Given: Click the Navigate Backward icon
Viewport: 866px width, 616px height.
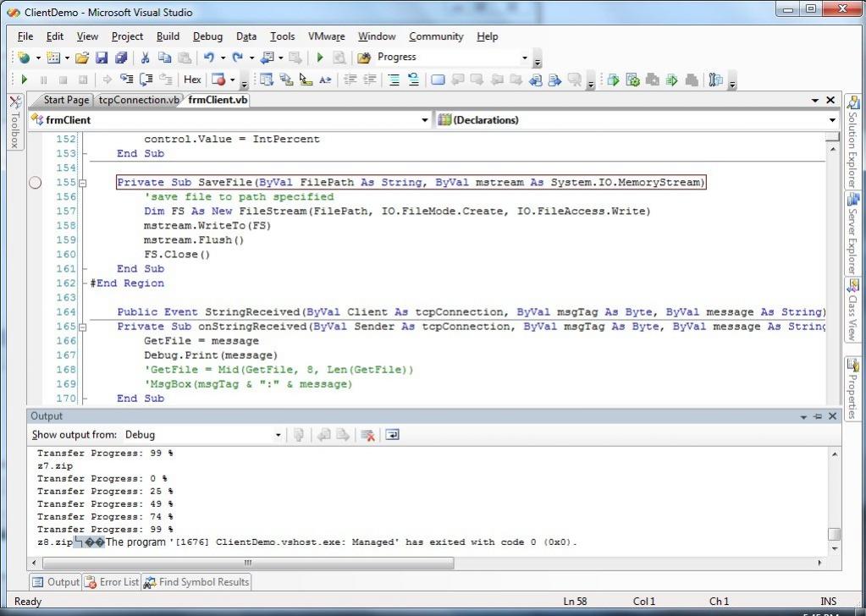Looking at the screenshot, I should (267, 58).
